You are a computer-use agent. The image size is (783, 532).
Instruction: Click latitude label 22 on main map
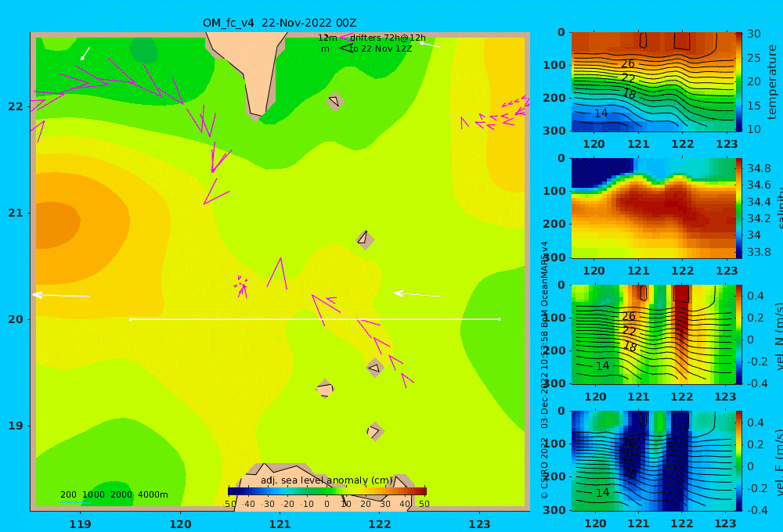[16, 106]
